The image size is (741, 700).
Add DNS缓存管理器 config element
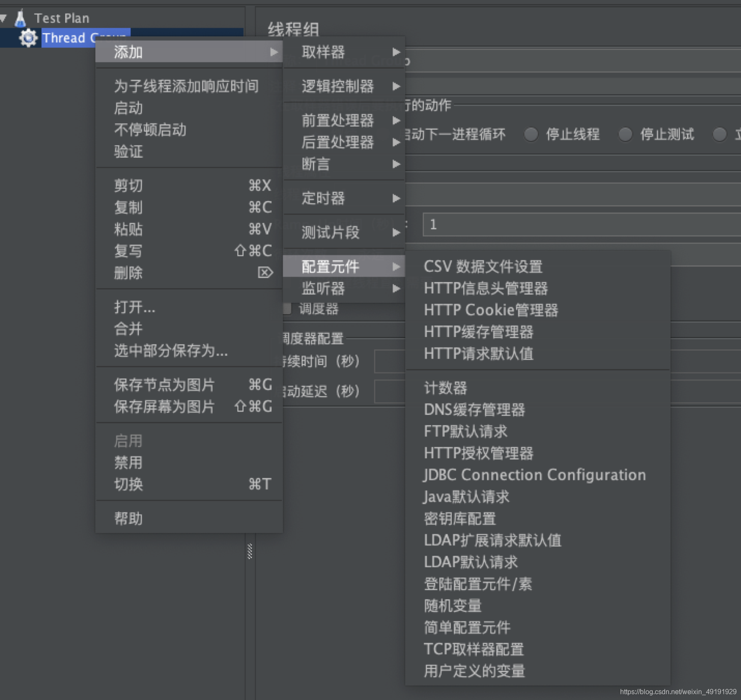pos(538,410)
